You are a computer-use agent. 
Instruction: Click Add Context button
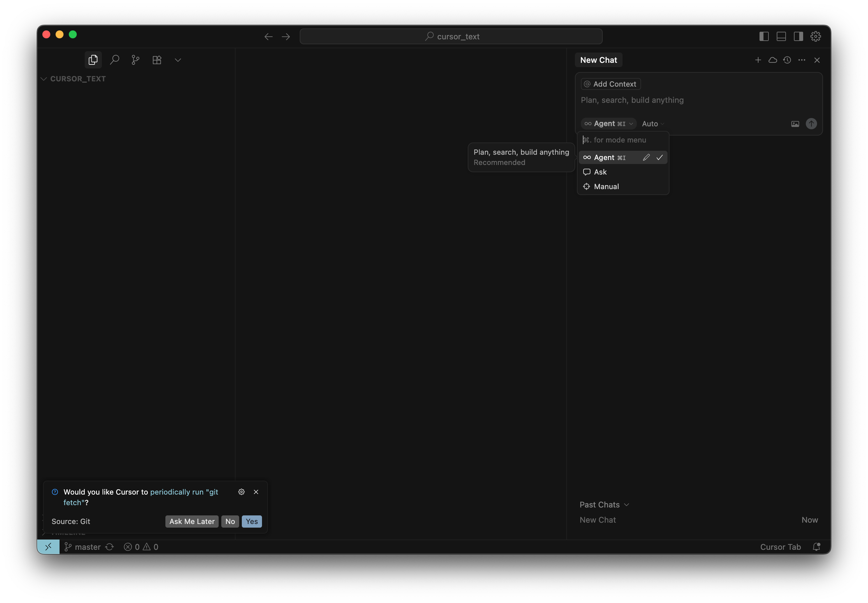(x=611, y=84)
